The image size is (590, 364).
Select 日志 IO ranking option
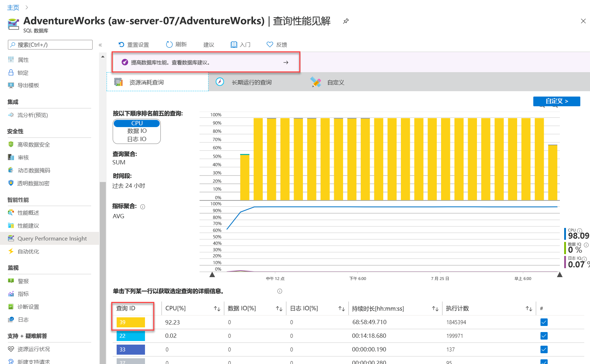click(x=137, y=139)
